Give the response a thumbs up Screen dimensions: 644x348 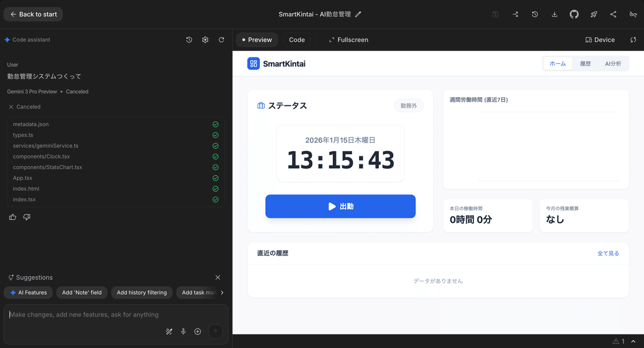coord(12,216)
